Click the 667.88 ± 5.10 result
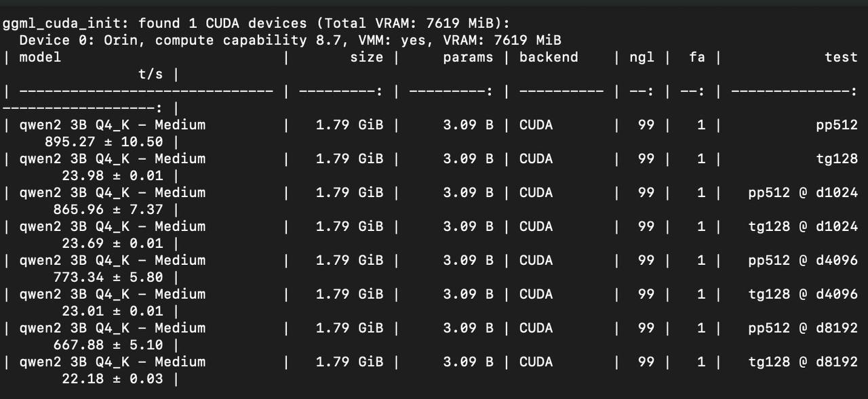868x399 pixels. click(108, 345)
